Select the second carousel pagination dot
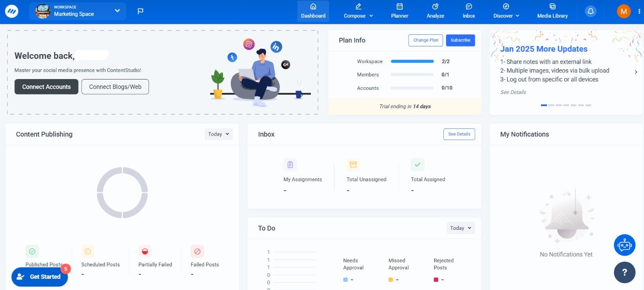This screenshot has height=290, width=644. coord(551,105)
